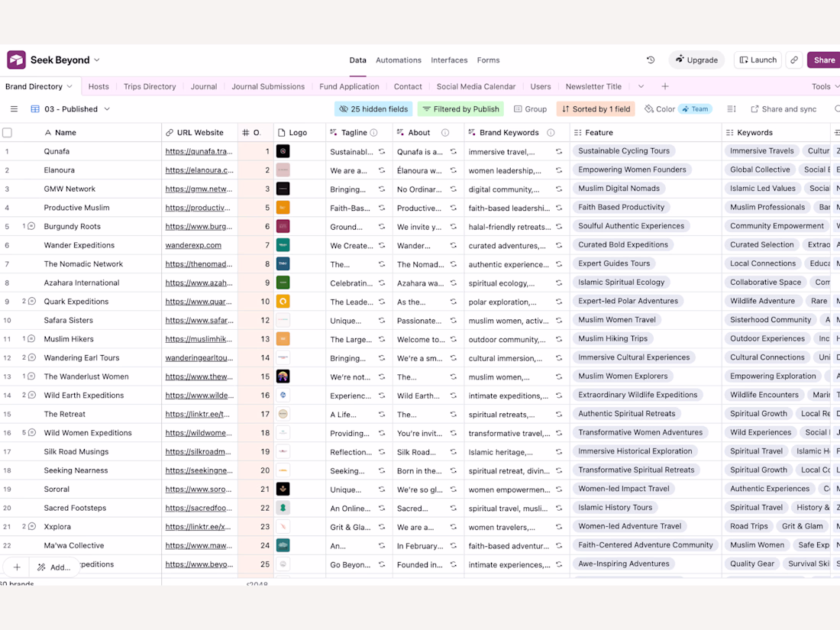Open Qunafa logo thumbnail
The width and height of the screenshot is (840, 630).
pos(283,151)
